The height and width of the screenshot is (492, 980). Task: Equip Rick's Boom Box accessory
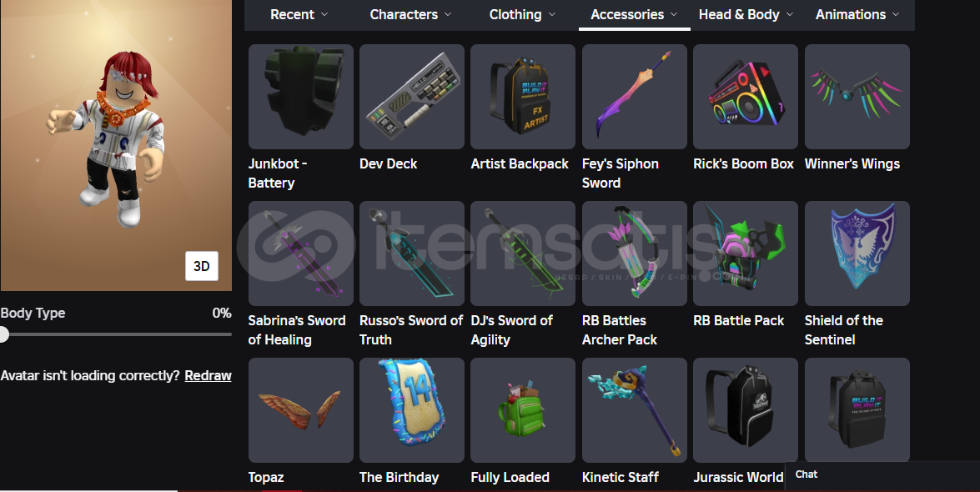click(x=746, y=96)
